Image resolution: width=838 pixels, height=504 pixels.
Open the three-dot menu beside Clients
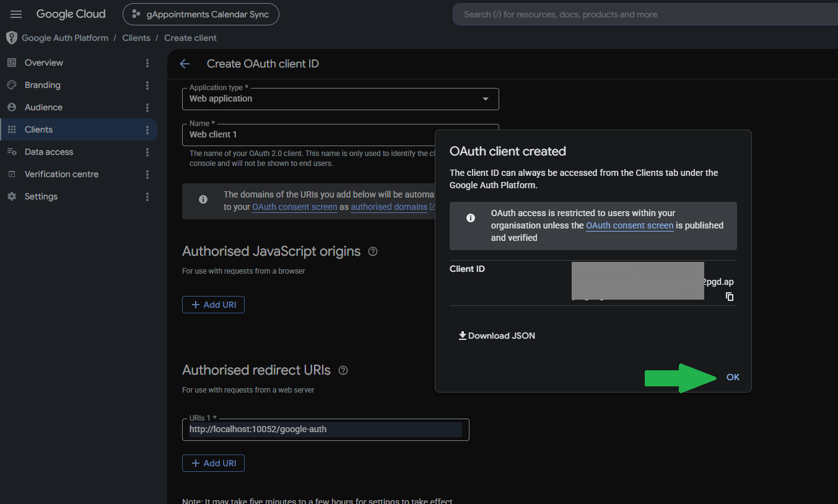(147, 129)
